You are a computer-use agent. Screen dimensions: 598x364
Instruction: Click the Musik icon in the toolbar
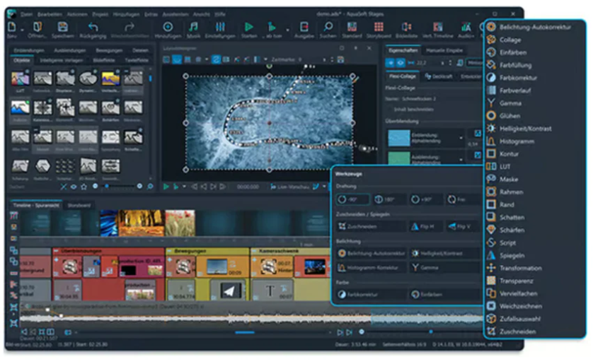pos(194,27)
